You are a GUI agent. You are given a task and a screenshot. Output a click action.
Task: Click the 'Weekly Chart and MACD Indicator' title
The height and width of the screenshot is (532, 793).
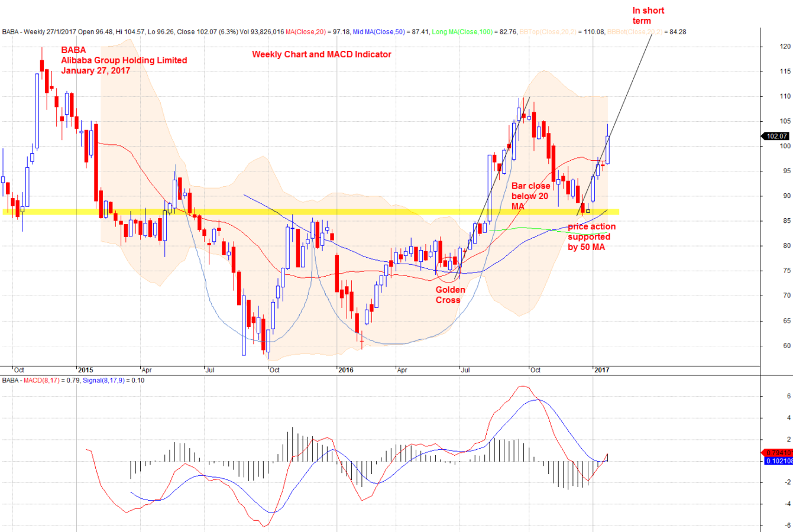coord(322,54)
